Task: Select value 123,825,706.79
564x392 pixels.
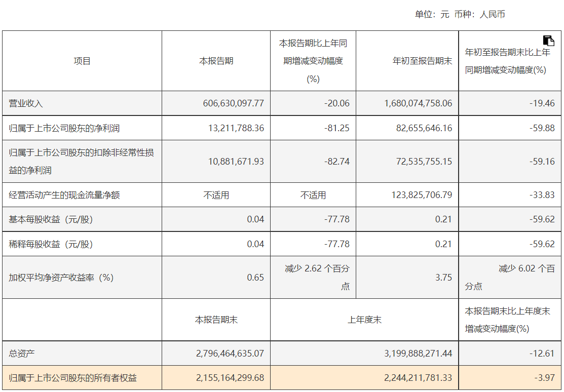Action: 422,195
